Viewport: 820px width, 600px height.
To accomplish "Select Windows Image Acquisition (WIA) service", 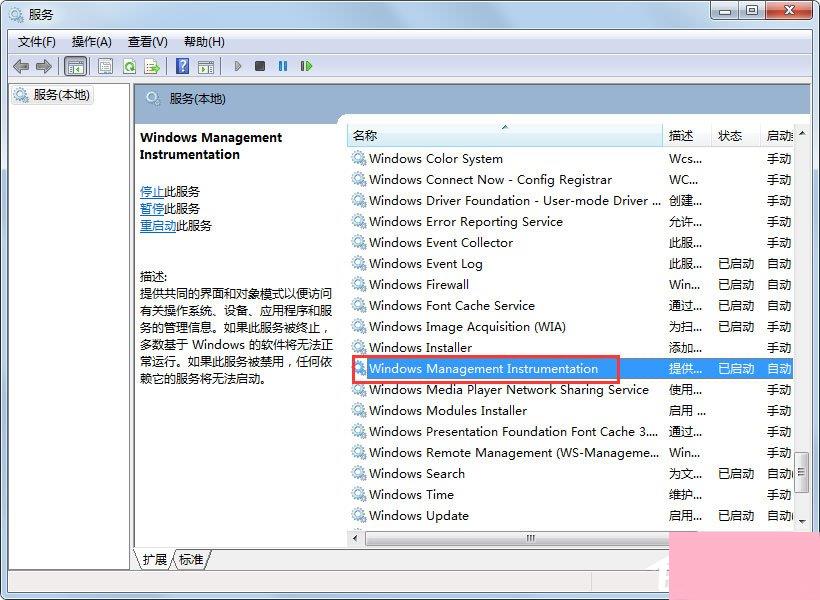I will pyautogui.click(x=570, y=326).
